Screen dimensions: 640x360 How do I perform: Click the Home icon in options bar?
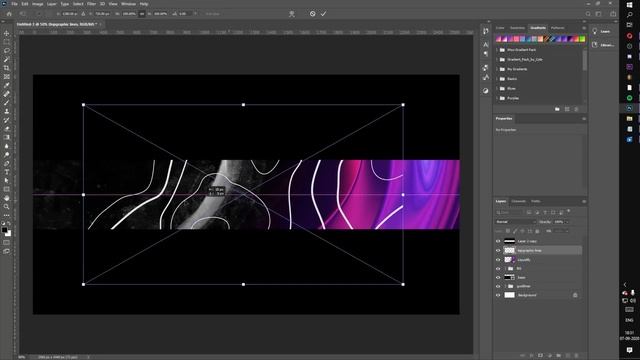point(9,14)
